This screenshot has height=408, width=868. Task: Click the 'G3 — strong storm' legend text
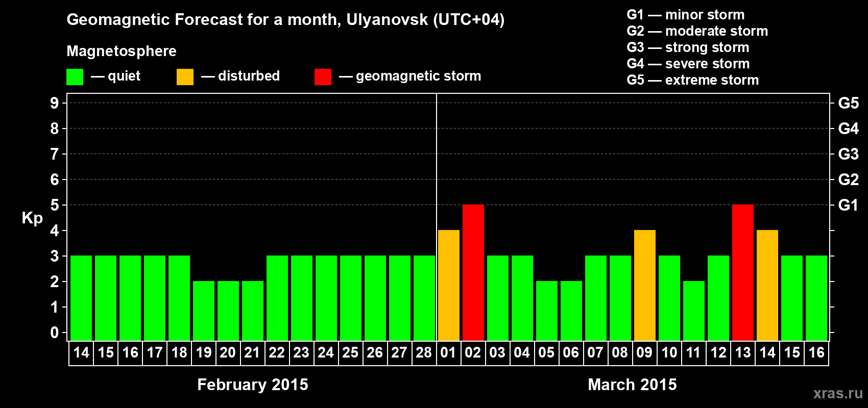point(688,47)
